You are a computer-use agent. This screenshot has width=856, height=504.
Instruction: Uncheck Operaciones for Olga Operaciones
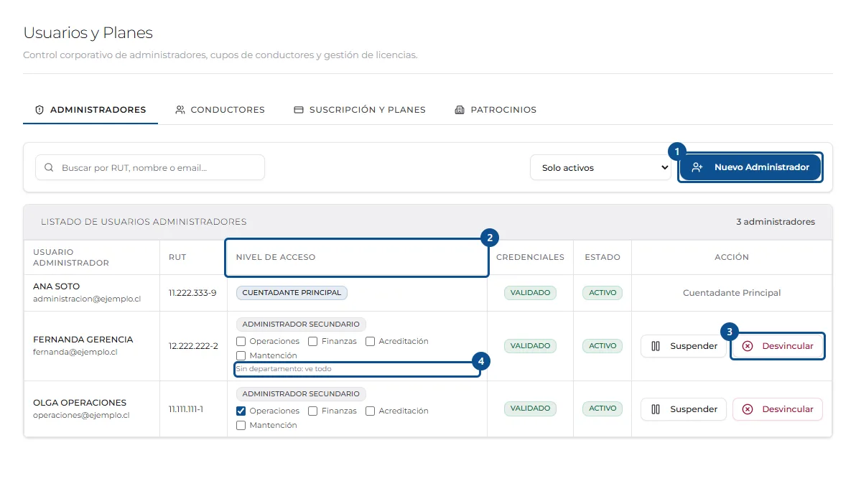coord(241,411)
